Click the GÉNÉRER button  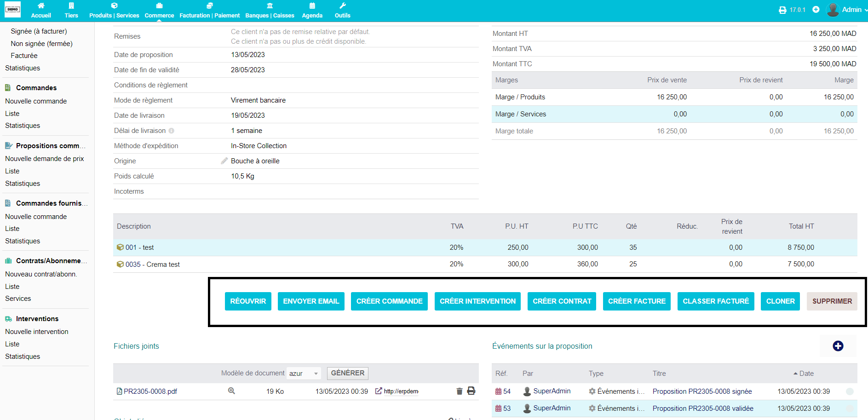347,373
